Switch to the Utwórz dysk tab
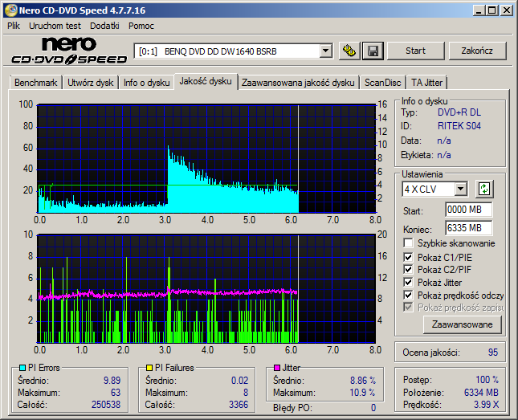Image resolution: width=518 pixels, height=420 pixels. (91, 83)
